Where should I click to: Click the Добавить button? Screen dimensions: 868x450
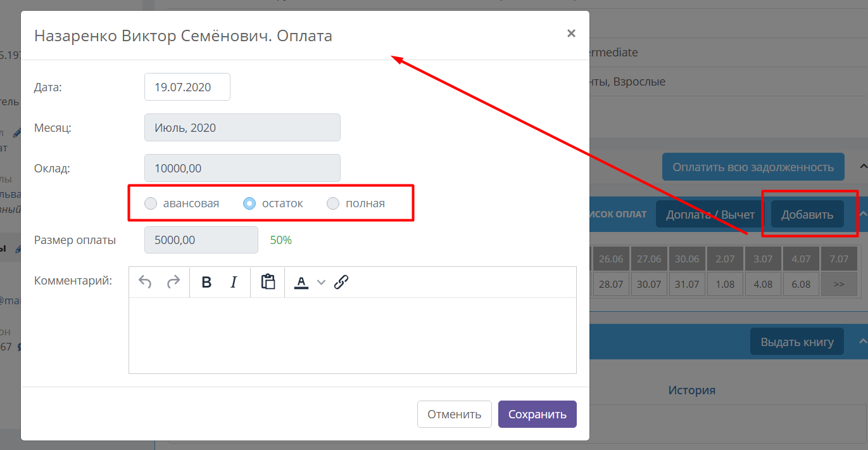[807, 215]
